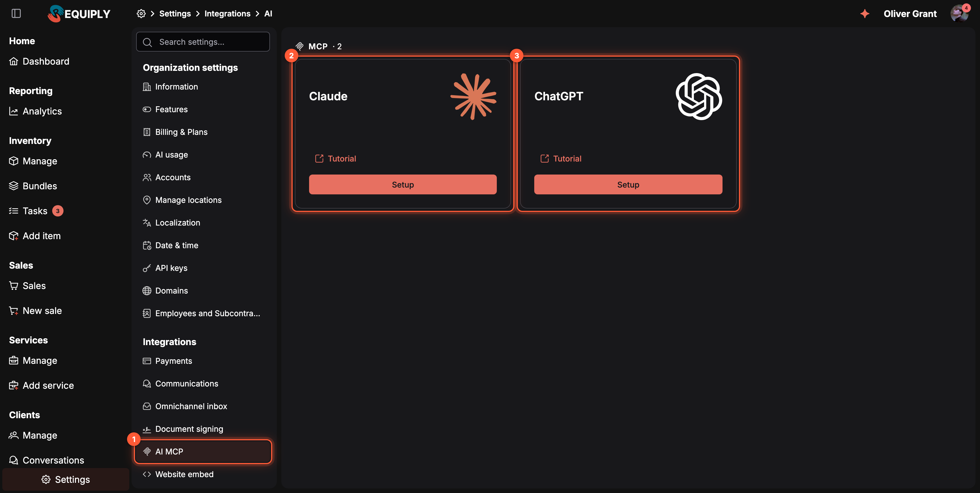Image resolution: width=980 pixels, height=493 pixels.
Task: Click the Equiply logo
Action: [79, 14]
